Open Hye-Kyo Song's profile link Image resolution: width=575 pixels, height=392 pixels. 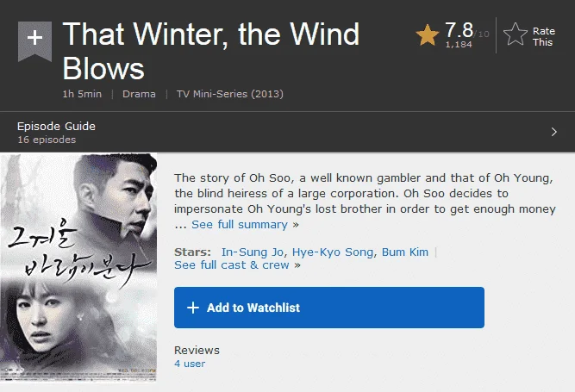[333, 252]
